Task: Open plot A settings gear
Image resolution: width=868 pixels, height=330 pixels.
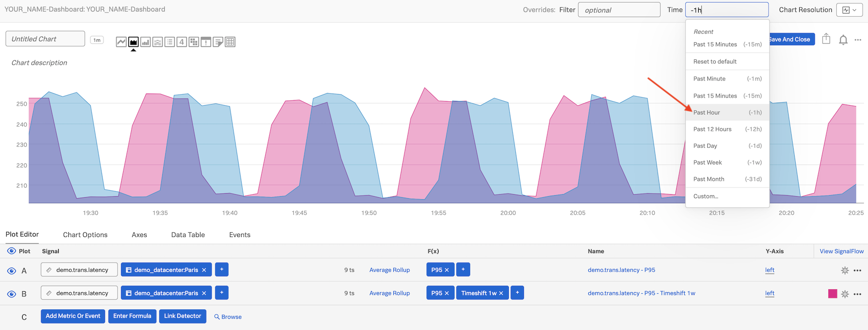Action: tap(845, 270)
